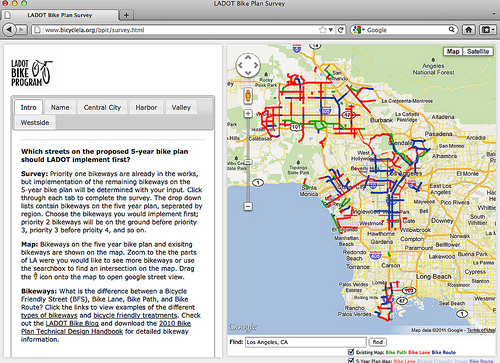
Task: Click the browser back arrow button
Action: pyautogui.click(x=9, y=30)
